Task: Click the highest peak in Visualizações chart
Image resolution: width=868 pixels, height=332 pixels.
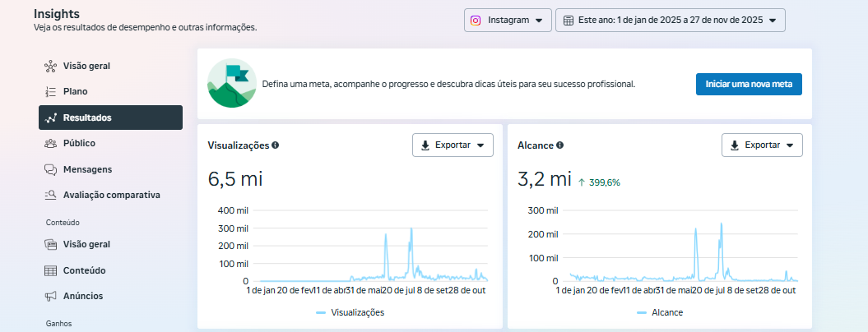Action: 411,230
